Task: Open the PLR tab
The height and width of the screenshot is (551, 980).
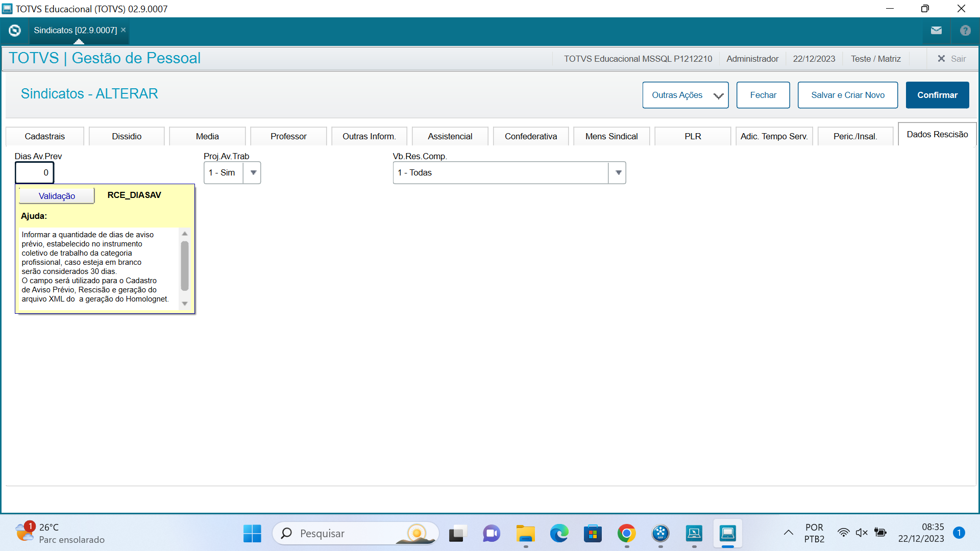Action: 692,135
